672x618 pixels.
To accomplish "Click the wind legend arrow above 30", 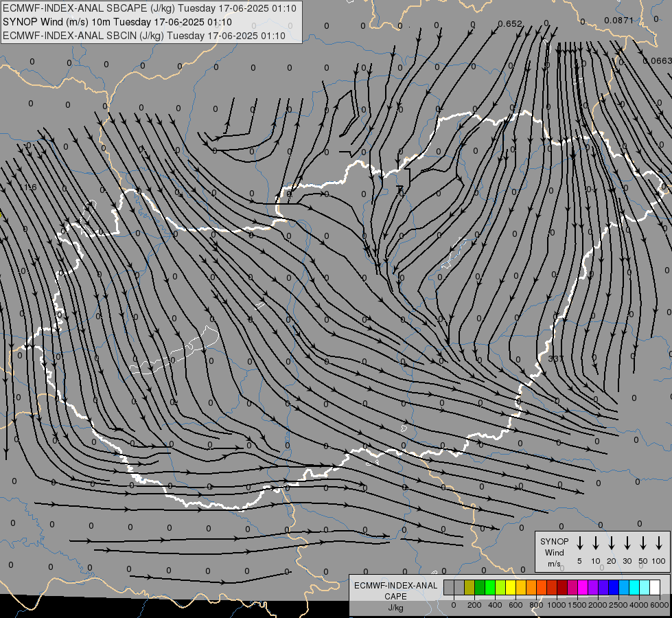I will point(627,543).
